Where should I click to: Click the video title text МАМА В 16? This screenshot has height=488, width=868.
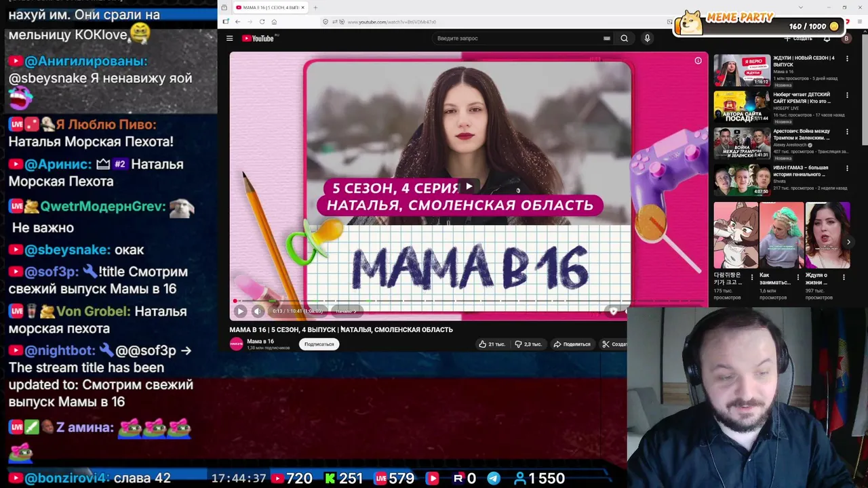click(341, 329)
